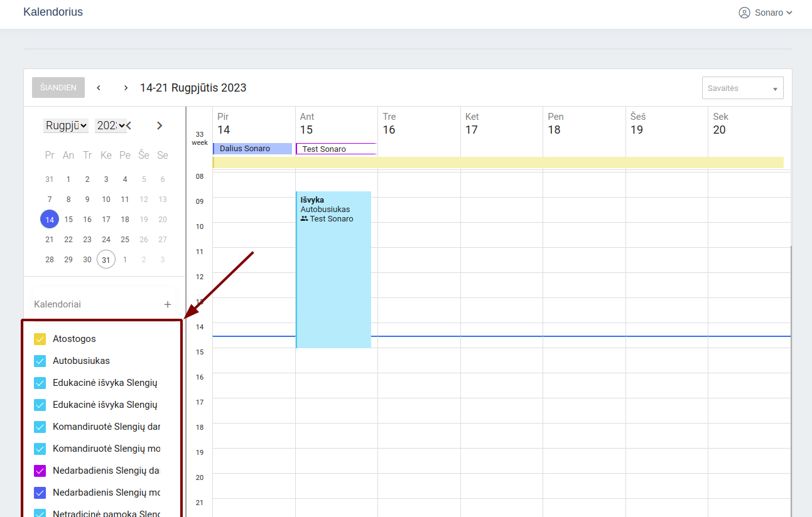Viewport: 812px width, 517px height.
Task: Toggle the Autobusiukas calendar checkbox
Action: click(40, 361)
